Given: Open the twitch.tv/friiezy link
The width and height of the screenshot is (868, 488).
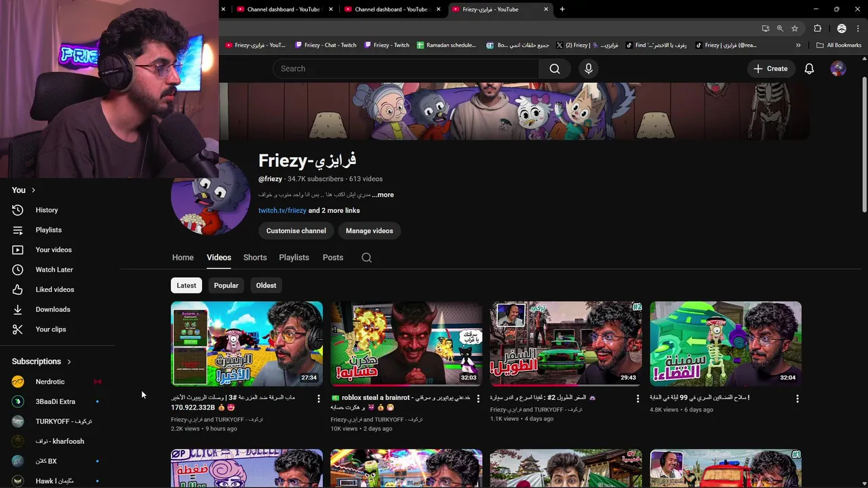Looking at the screenshot, I should pyautogui.click(x=282, y=211).
